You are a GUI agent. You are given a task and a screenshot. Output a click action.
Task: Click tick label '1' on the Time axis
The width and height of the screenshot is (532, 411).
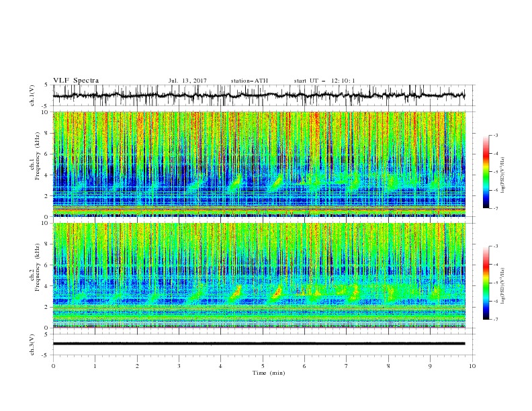[95, 366]
